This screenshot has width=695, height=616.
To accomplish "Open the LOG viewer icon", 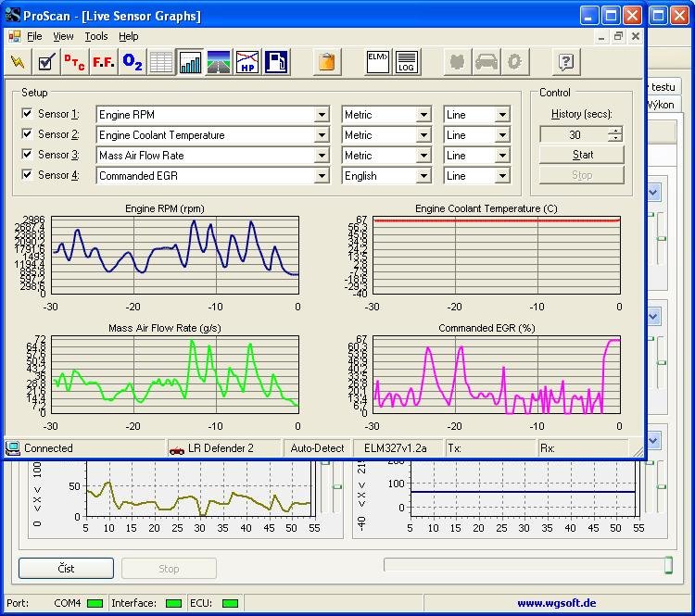I will [406, 62].
